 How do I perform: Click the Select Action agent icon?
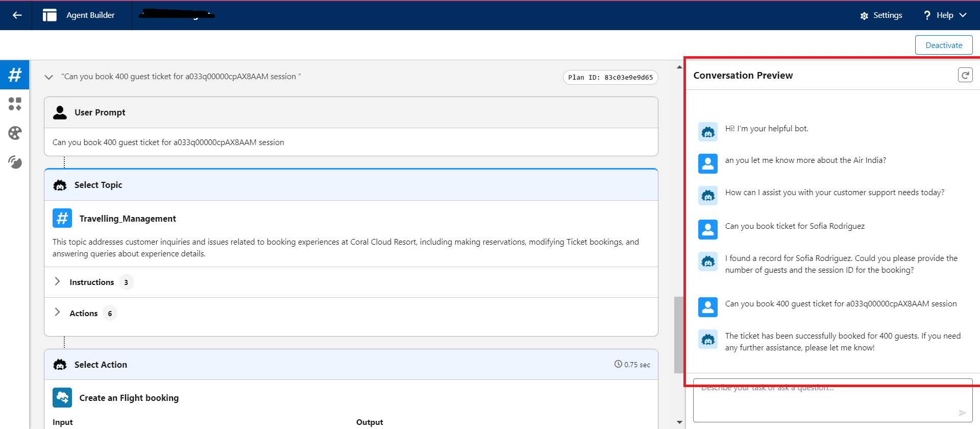60,365
